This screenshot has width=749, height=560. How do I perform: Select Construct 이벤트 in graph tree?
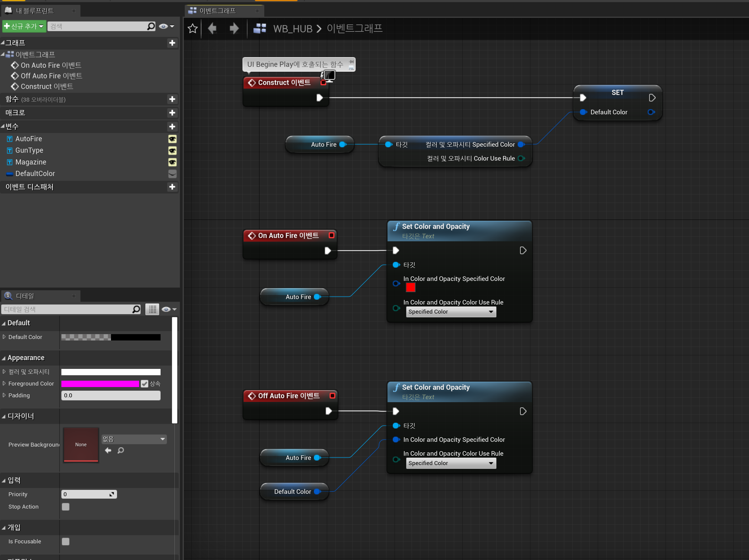(47, 86)
